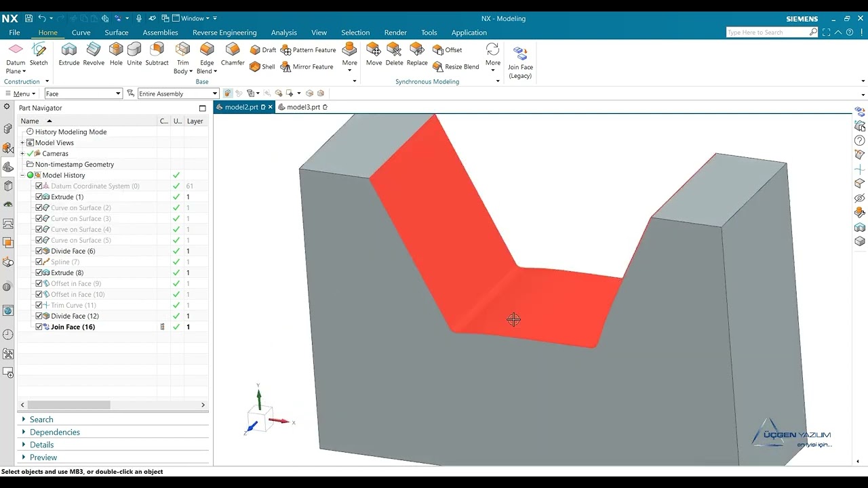Click the Edge Blend tool
Screen dimensions: 868x488
207,58
